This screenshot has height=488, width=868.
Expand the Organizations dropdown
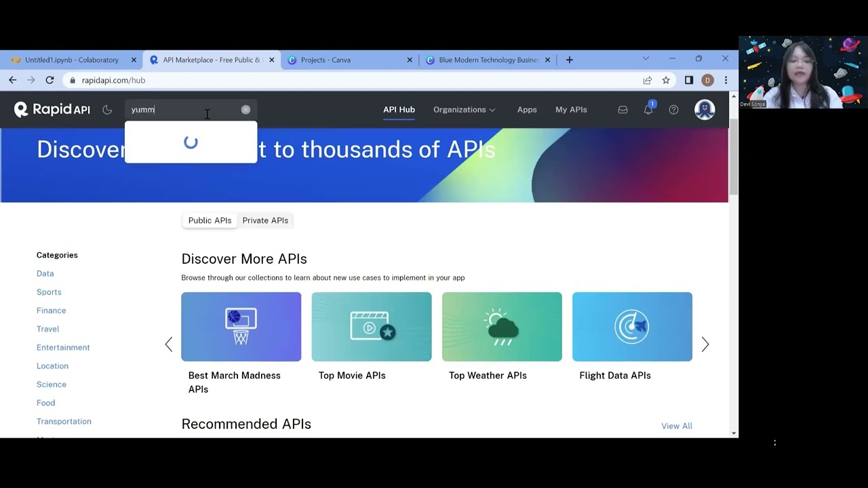465,110
